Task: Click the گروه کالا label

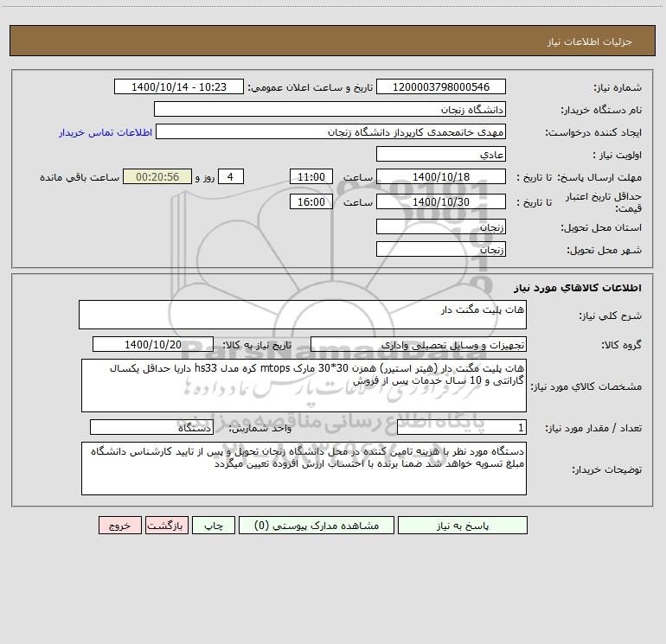Action: click(621, 345)
